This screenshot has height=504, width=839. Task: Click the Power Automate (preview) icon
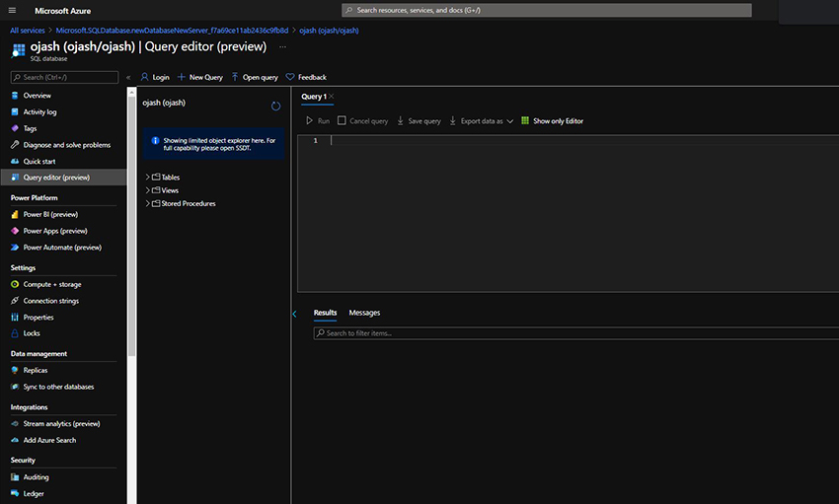15,248
